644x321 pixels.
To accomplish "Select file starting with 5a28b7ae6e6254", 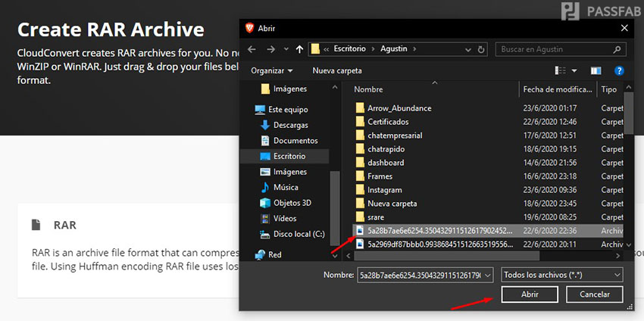I will 489,231.
